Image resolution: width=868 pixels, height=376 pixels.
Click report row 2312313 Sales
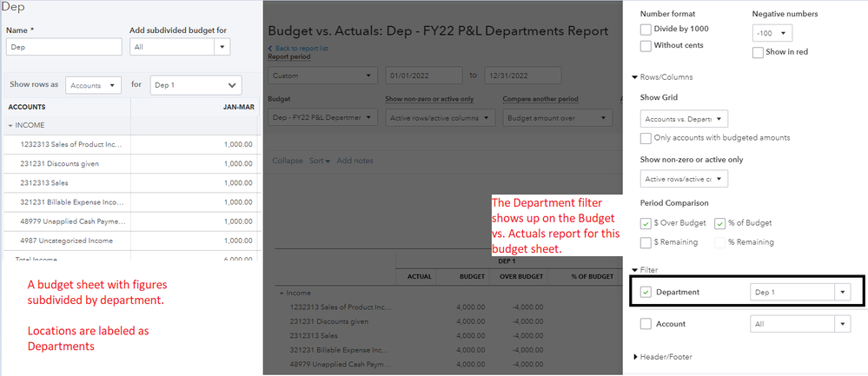[x=314, y=336]
